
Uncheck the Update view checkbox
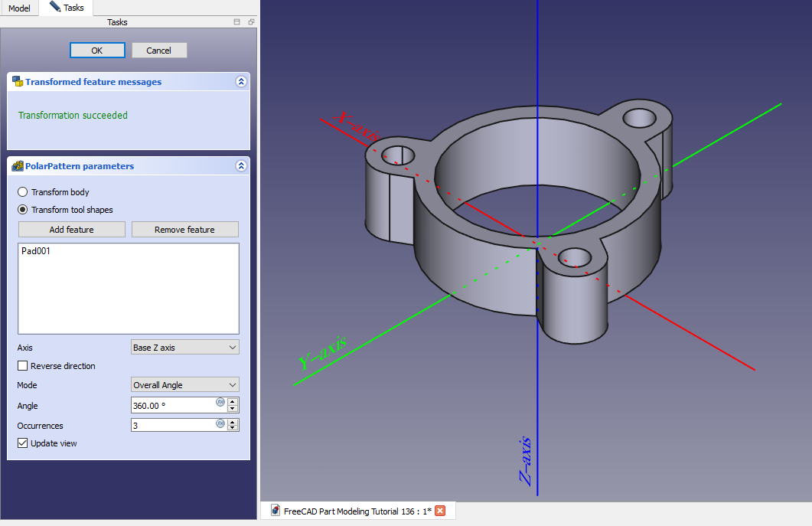tap(23, 443)
